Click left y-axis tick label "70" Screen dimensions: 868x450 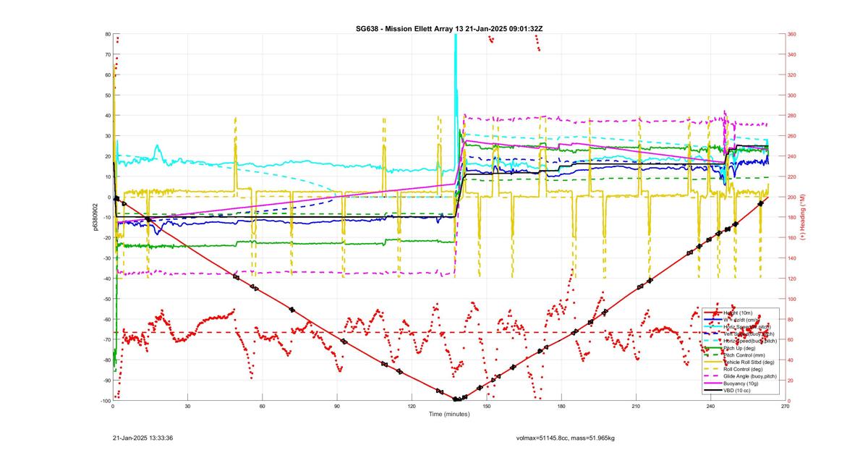point(108,54)
